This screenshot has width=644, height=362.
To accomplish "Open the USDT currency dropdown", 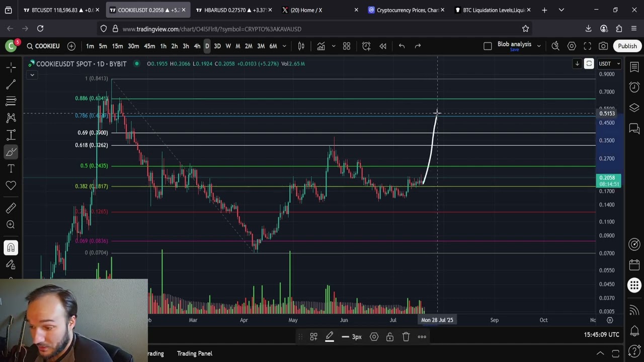I will click(x=609, y=64).
